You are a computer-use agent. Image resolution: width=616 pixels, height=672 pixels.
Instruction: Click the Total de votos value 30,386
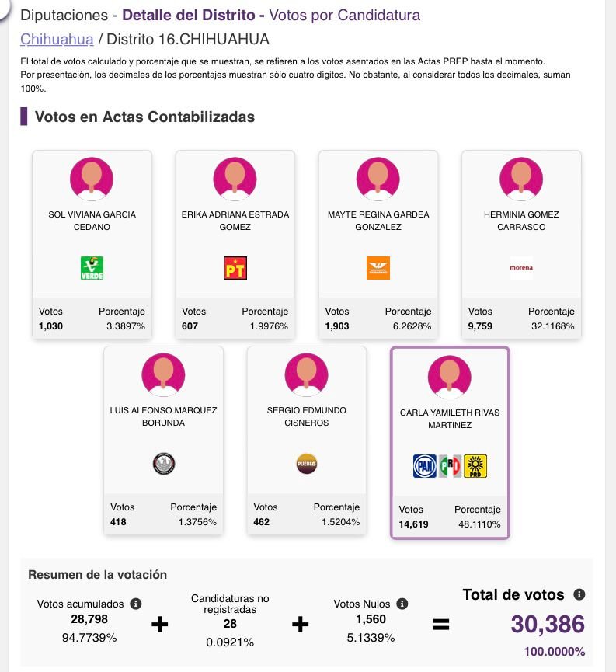[x=547, y=624]
